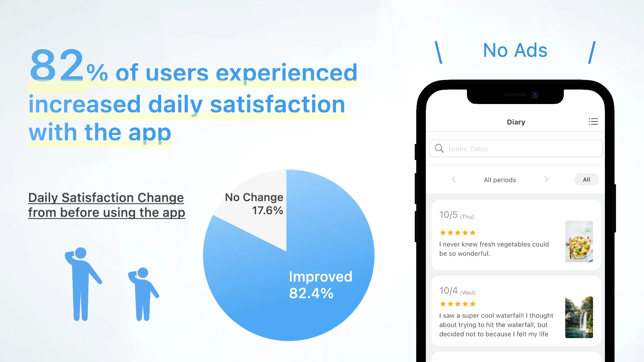Click the search magnifier icon
Viewport: 644px width, 362px height.
[x=440, y=149]
